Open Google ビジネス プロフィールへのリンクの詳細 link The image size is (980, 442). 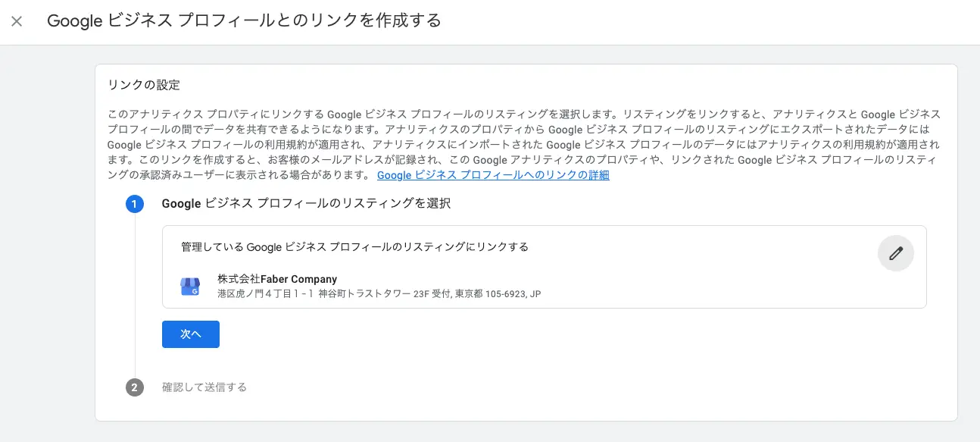click(493, 175)
